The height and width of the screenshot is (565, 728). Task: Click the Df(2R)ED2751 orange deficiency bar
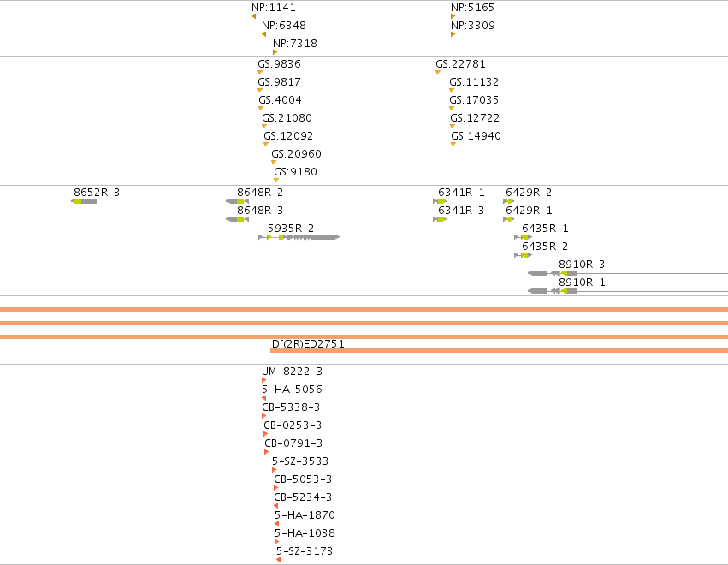(x=499, y=351)
